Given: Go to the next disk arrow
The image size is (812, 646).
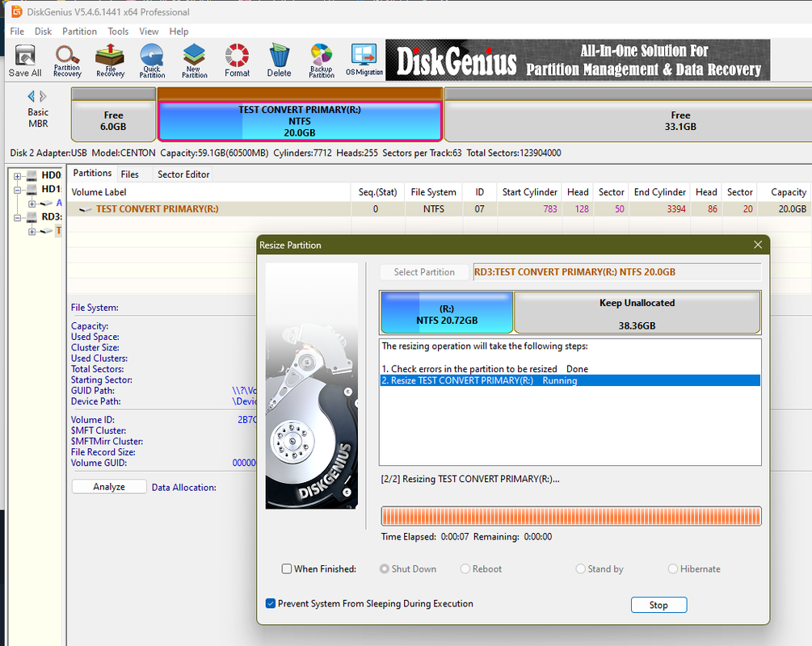Looking at the screenshot, I should [x=43, y=96].
